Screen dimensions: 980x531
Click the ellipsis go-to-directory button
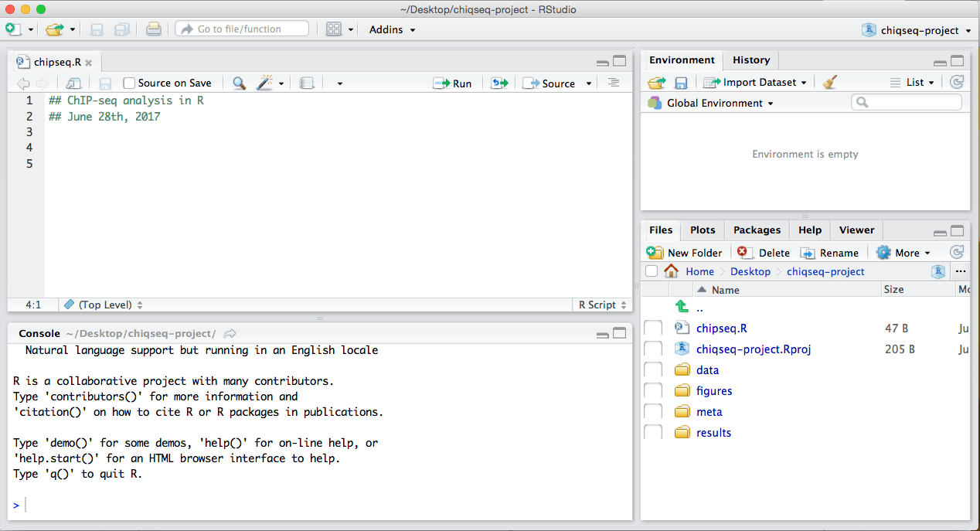pos(961,271)
